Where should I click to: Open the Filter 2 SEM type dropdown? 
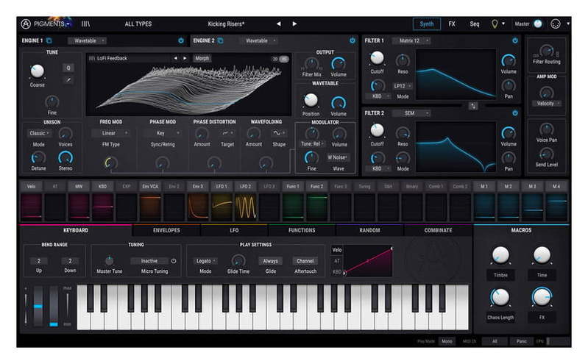[411, 113]
